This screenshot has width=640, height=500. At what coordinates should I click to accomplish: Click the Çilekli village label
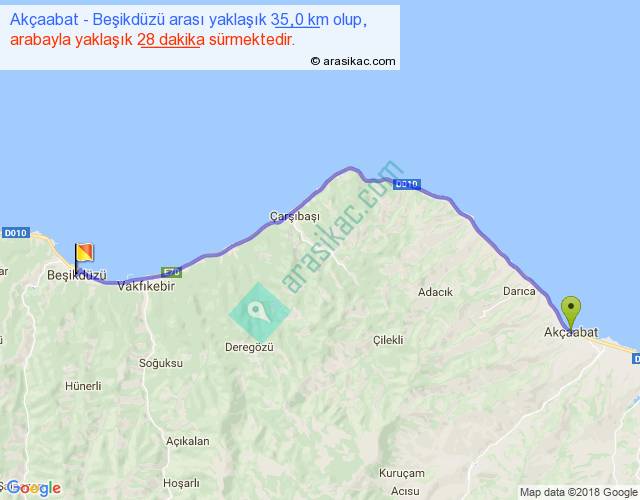click(387, 340)
